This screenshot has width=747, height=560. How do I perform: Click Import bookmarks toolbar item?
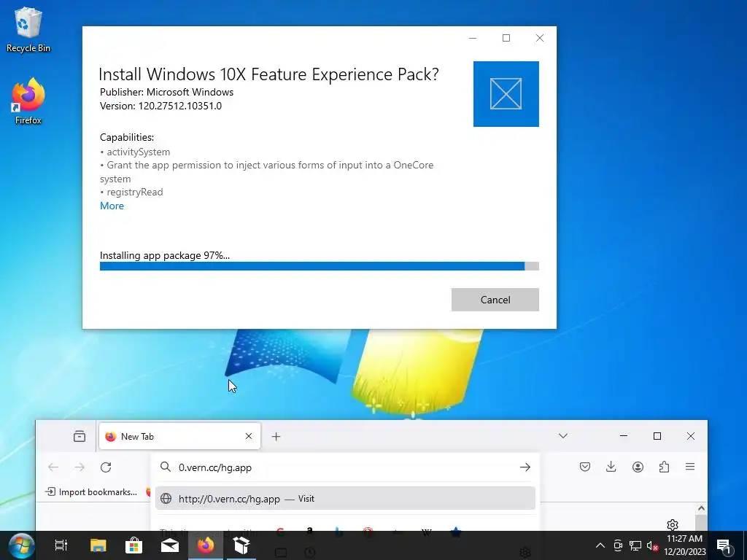(91, 492)
